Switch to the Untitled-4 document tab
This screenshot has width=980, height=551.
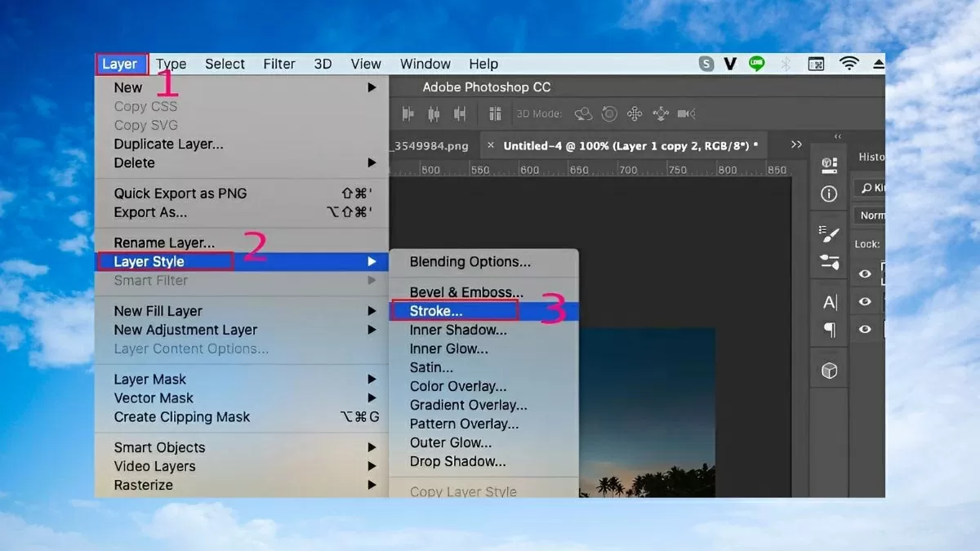pos(625,145)
